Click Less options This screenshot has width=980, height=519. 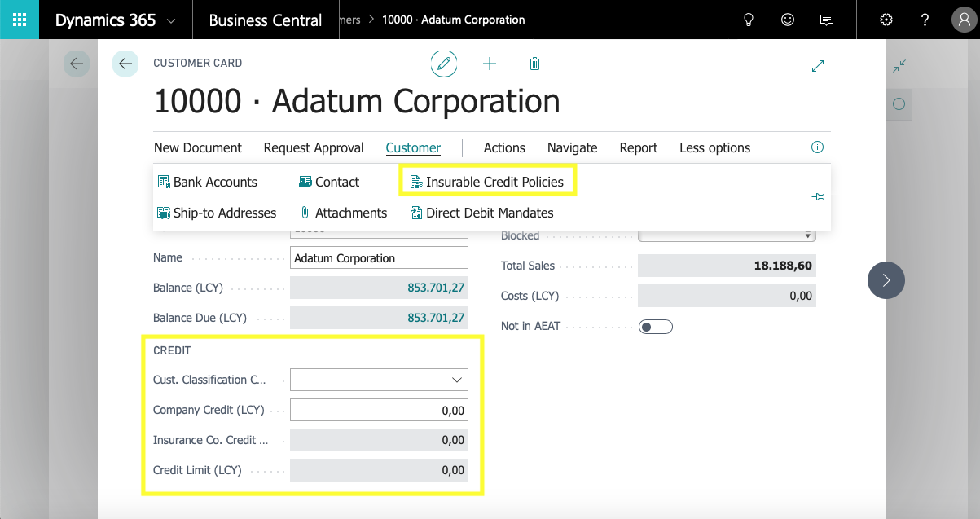point(715,147)
